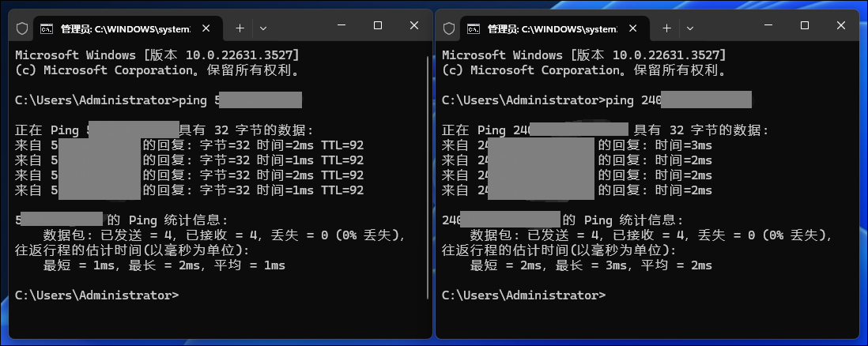868x346 pixels.
Task: Click Microsoft Windows version line in left terminal
Action: coord(157,55)
